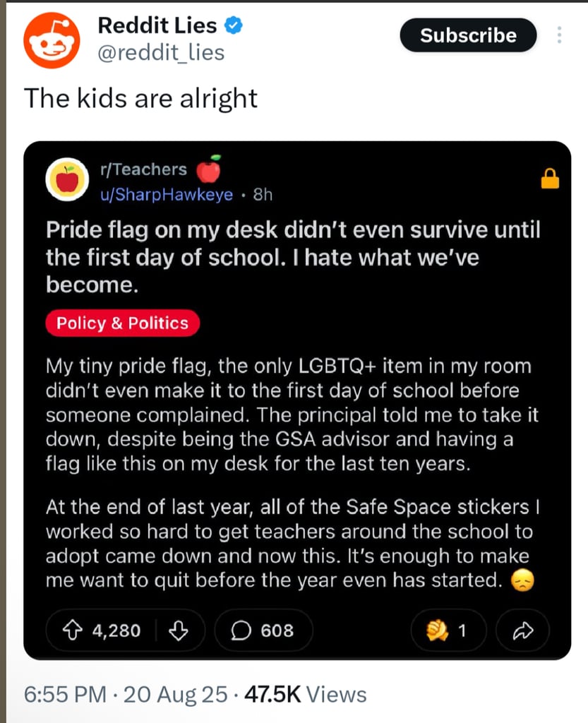The width and height of the screenshot is (588, 723).
Task: Click the 6:55 PM timestamp
Action: click(x=65, y=695)
